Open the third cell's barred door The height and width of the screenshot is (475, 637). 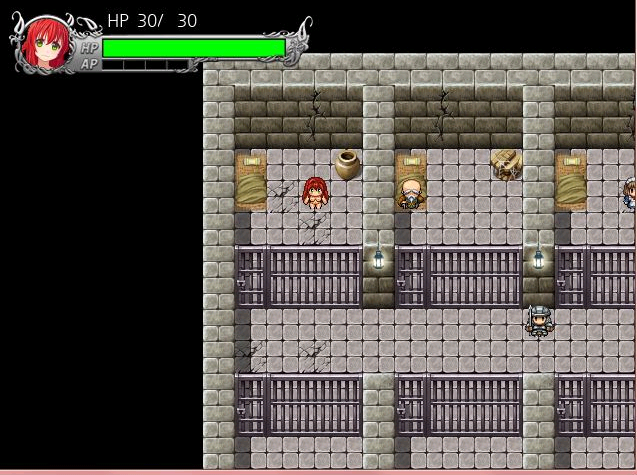pyautogui.click(x=571, y=276)
